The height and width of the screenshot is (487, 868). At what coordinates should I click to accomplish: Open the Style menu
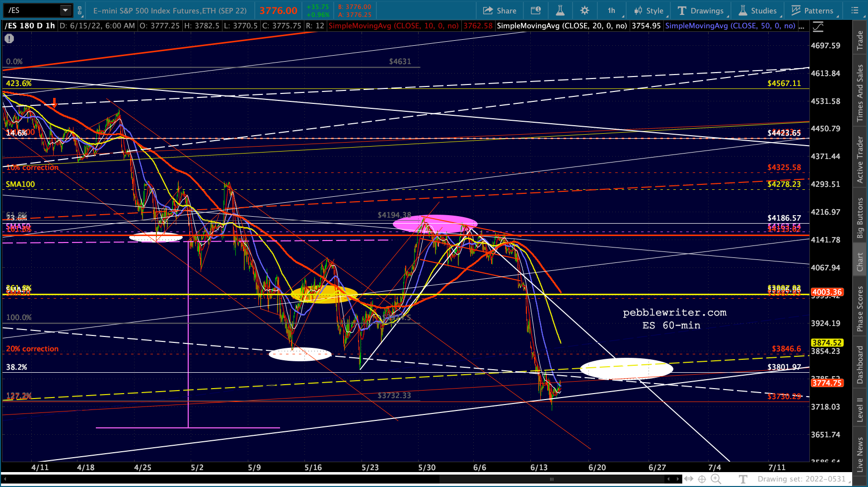click(649, 10)
